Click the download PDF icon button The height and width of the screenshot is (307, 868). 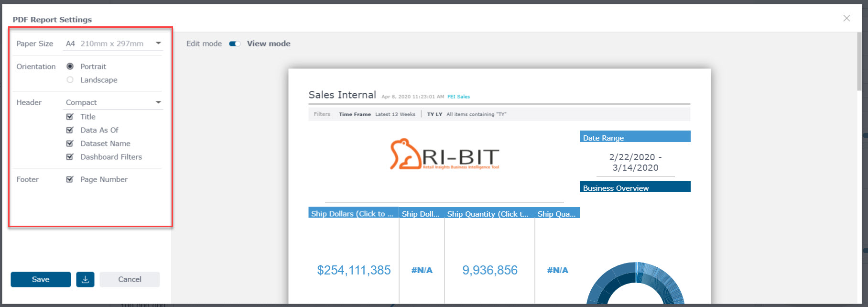click(85, 279)
